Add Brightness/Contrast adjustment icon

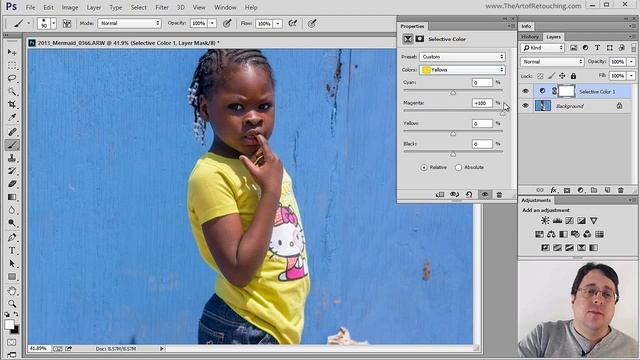pos(545,220)
